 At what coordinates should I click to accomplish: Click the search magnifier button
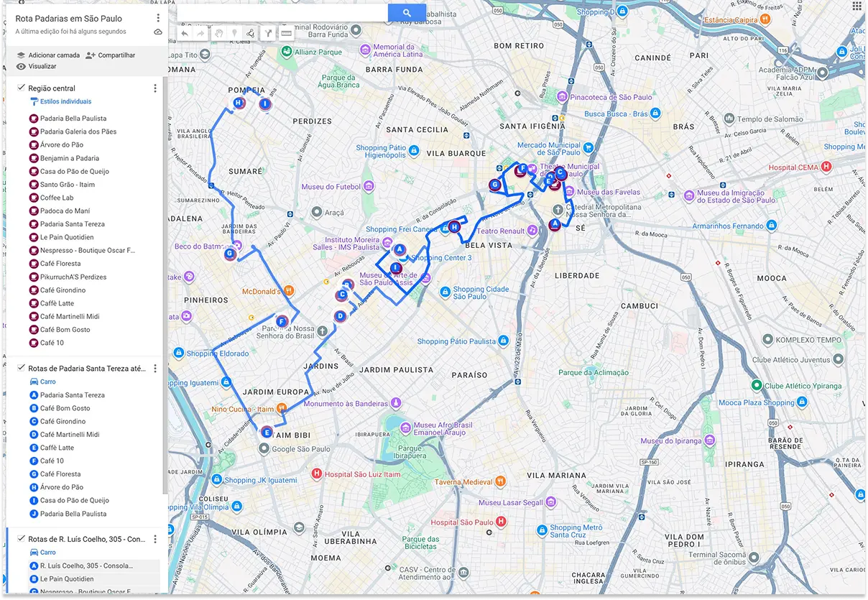coord(405,12)
